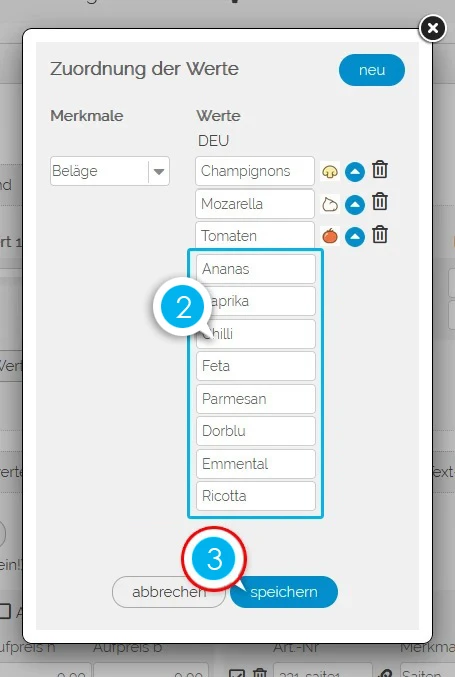The width and height of the screenshot is (455, 677).
Task: Move Tomaten up with blue arrow
Action: pyautogui.click(x=355, y=237)
